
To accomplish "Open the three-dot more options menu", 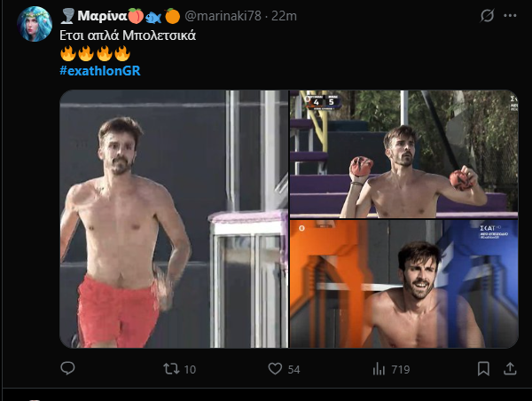I will coord(511,16).
